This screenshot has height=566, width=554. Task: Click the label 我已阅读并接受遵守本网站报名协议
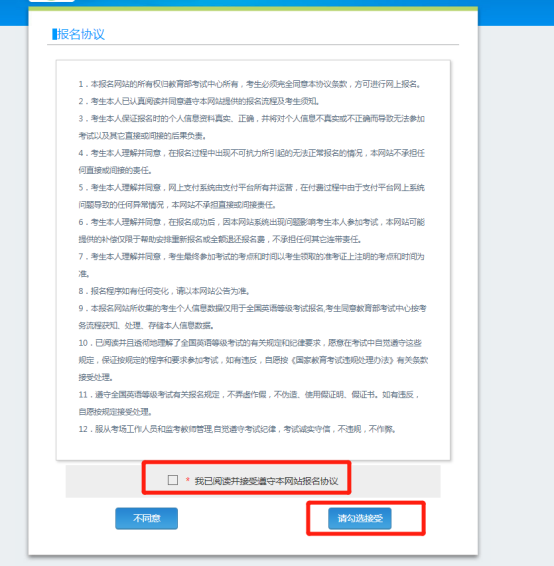(x=266, y=481)
